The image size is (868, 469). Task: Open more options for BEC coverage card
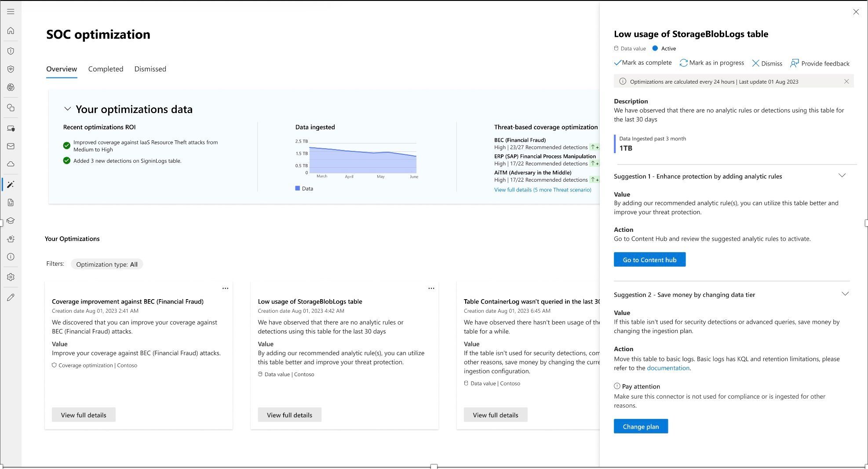coord(225,288)
